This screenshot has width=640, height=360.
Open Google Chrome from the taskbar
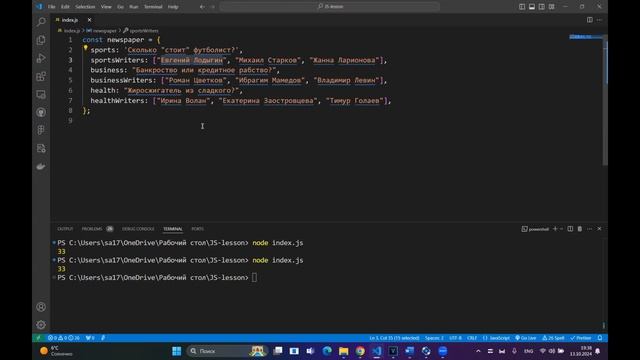pos(360,351)
